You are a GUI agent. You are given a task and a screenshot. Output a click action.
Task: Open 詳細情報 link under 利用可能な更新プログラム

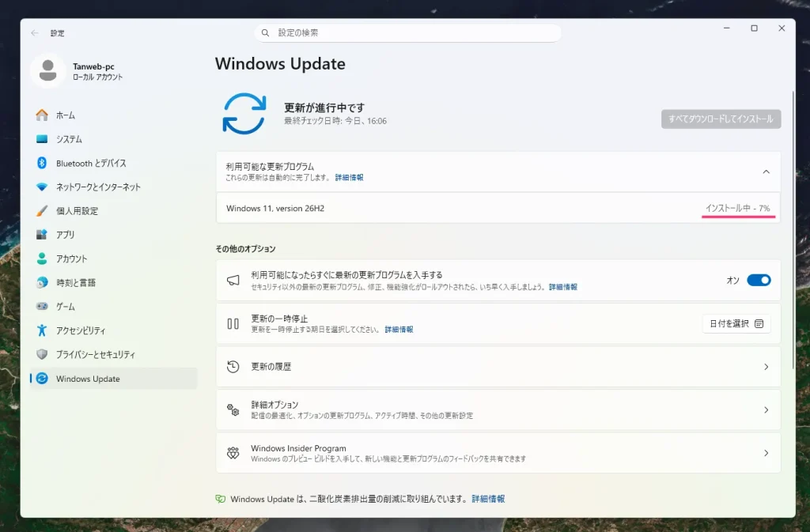[x=349, y=178]
